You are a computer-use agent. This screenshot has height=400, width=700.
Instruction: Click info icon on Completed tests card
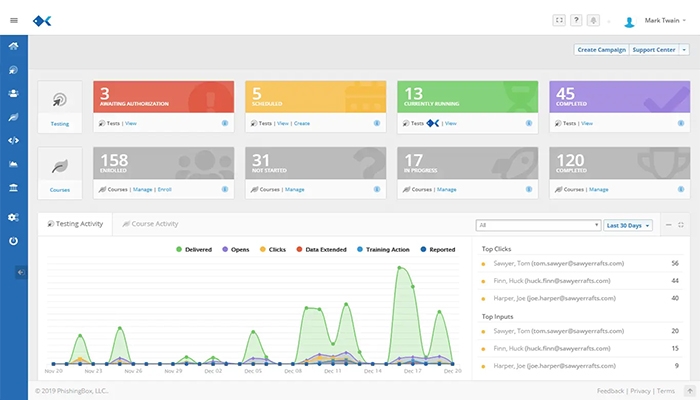click(x=681, y=123)
